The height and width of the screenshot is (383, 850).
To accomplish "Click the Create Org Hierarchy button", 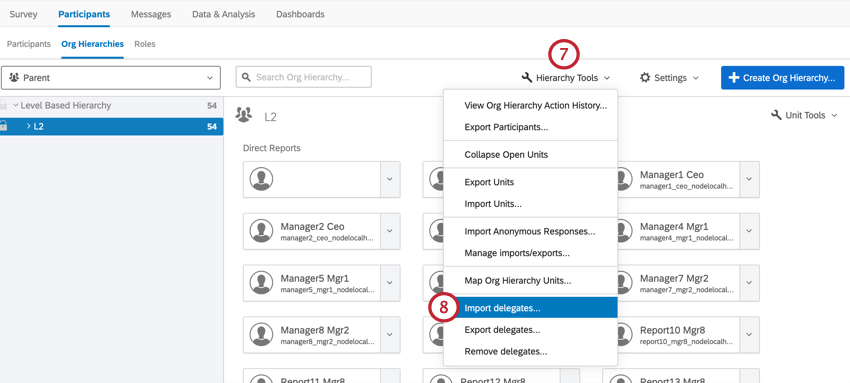I will [x=782, y=77].
